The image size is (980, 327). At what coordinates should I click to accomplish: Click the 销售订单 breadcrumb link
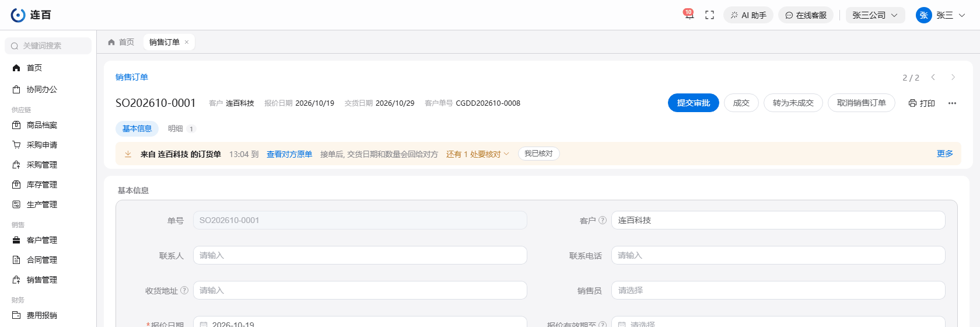point(132,77)
